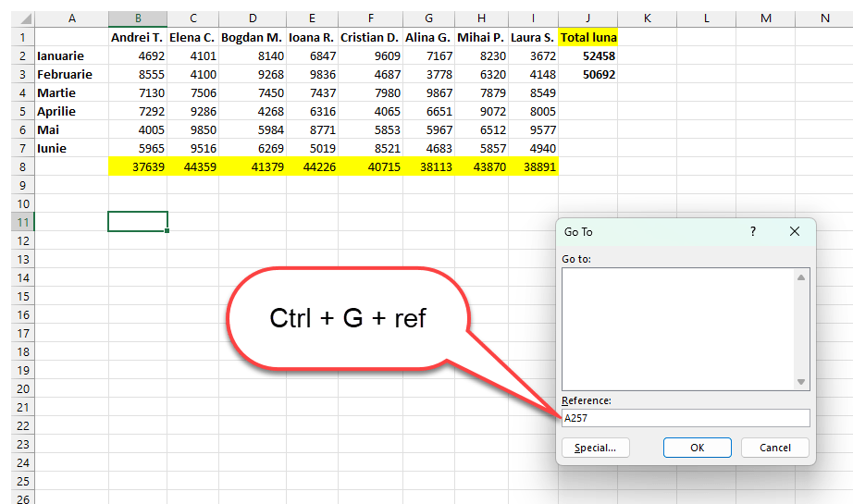Click the 'Cristian D.' header cell
Viewport: 853px width, 504px height.
[x=370, y=38]
